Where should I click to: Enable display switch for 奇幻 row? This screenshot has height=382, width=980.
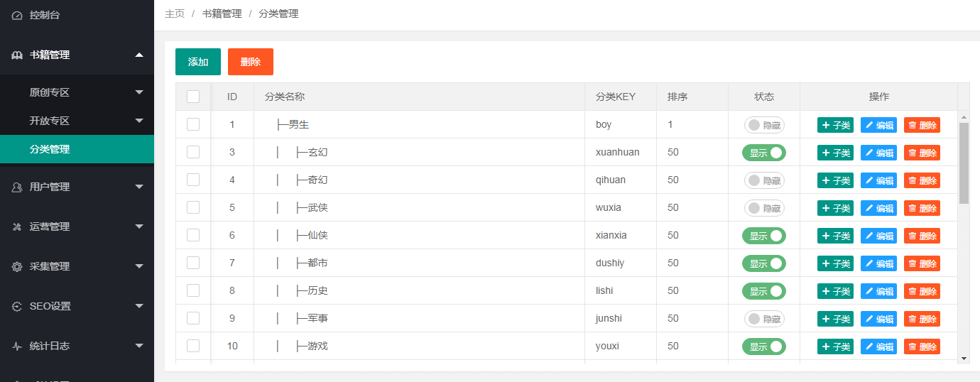point(764,180)
